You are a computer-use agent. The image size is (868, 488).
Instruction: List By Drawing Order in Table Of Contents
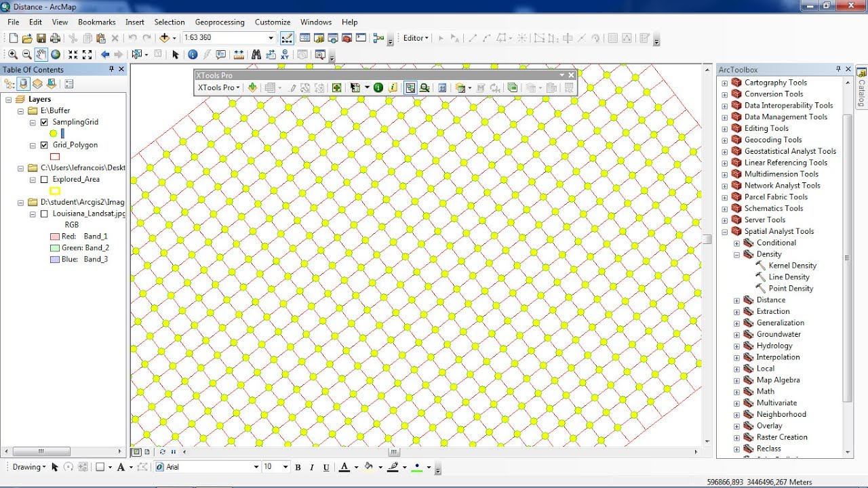coord(9,84)
